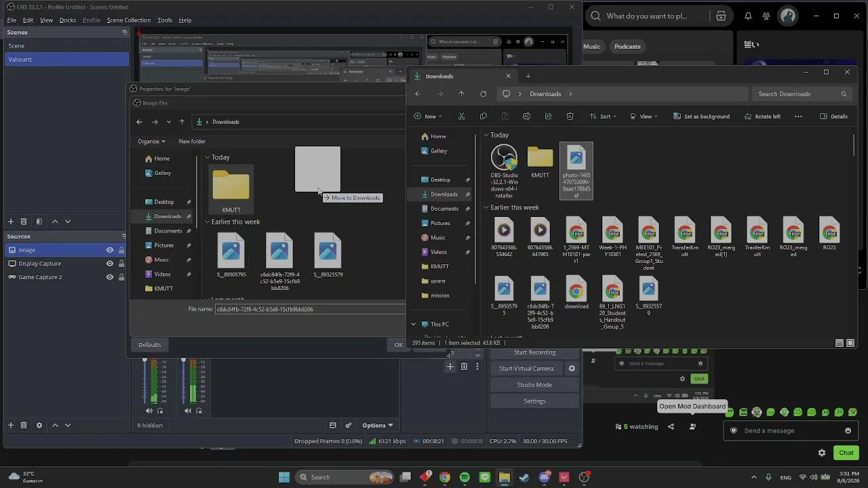868x488 pixels.
Task: Select the OBS-Studio installer file
Action: point(504,172)
